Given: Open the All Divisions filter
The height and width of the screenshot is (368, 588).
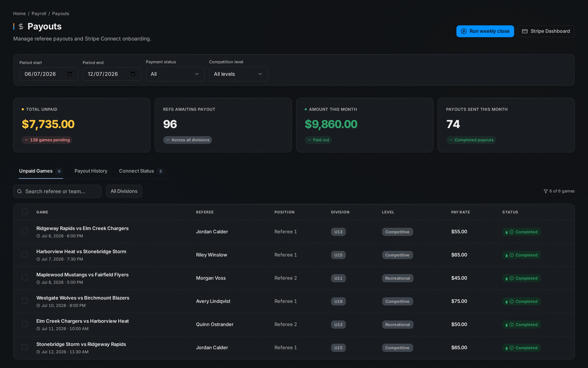Looking at the screenshot, I should [x=124, y=191].
